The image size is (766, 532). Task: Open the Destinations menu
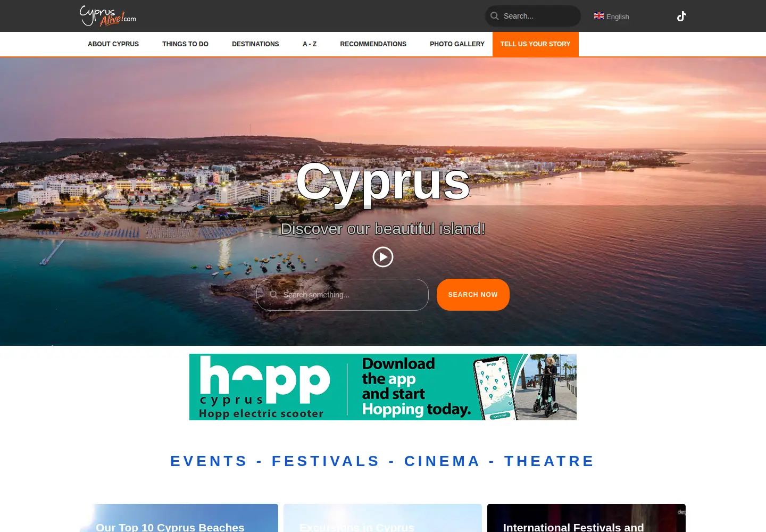point(255,44)
